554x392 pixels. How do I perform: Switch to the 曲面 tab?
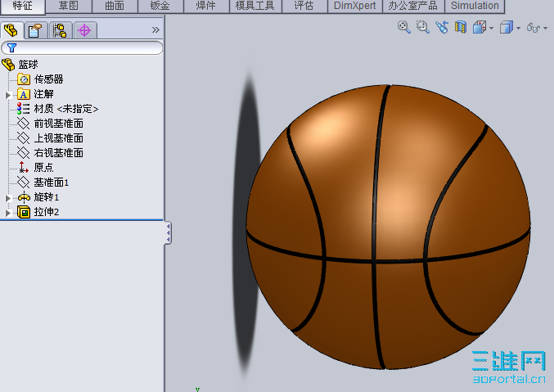pyautogui.click(x=115, y=6)
